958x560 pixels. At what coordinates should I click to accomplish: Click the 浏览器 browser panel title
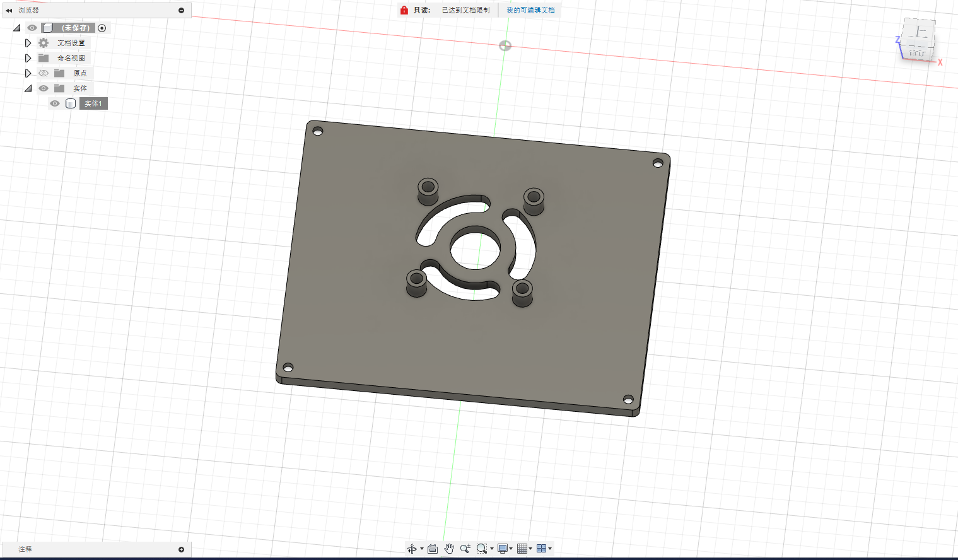coord(28,10)
